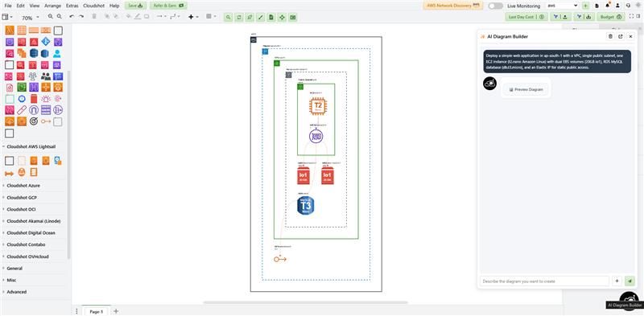
Task: Select the network interface icon in diagram
Action: click(x=316, y=136)
